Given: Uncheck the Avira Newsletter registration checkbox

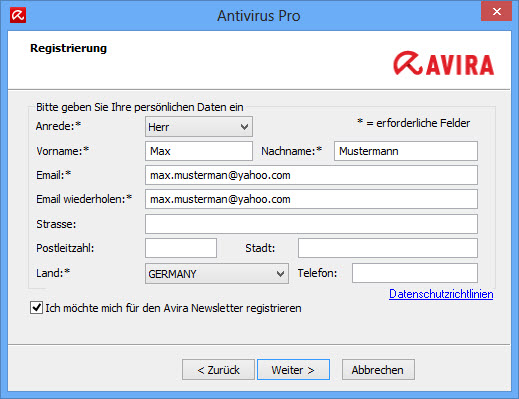Looking at the screenshot, I should 36,308.
